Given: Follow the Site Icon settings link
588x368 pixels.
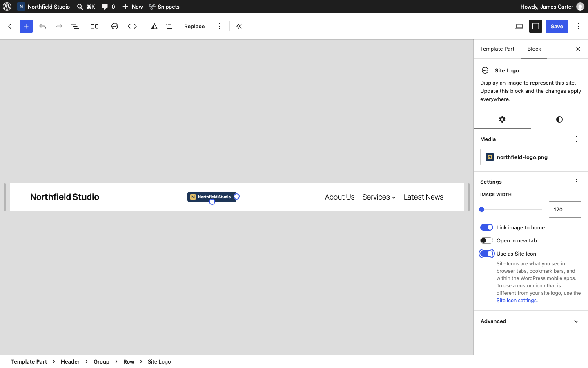Looking at the screenshot, I should click(517, 301).
